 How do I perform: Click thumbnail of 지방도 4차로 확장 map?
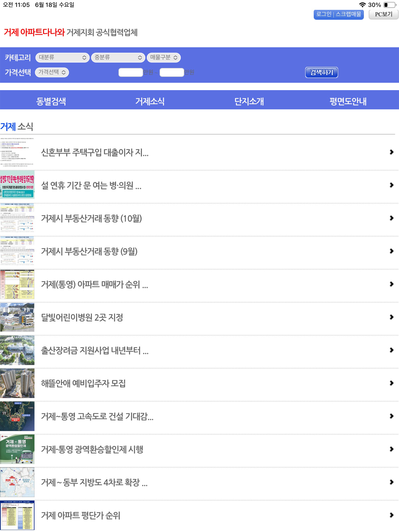click(17, 482)
